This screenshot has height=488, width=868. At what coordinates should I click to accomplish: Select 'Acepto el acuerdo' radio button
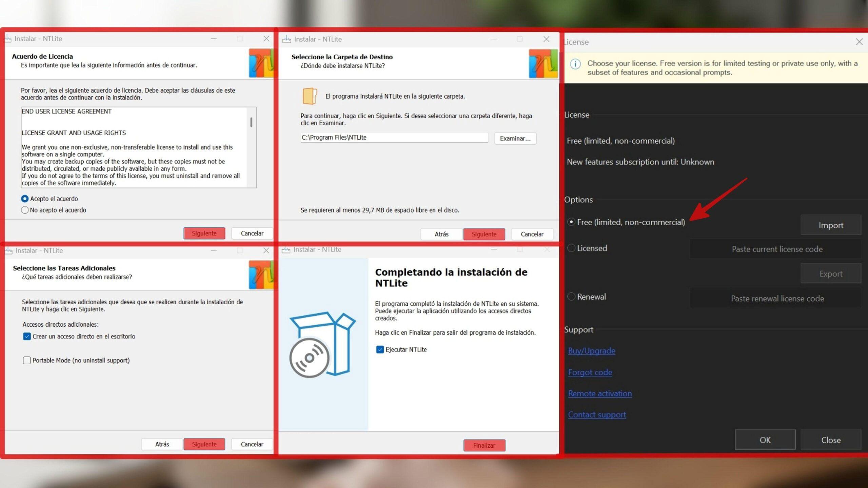click(25, 199)
